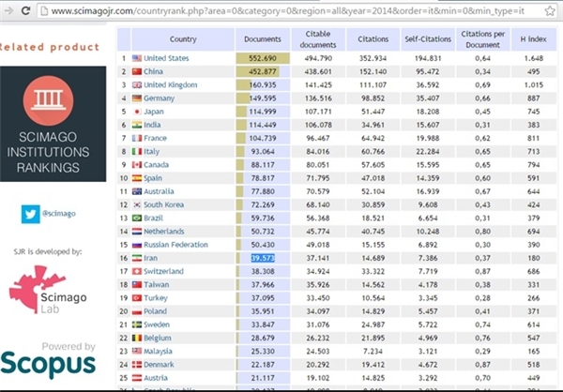Image resolution: width=563 pixels, height=392 pixels.
Task: Sort by Citations column header
Action: [x=373, y=39]
